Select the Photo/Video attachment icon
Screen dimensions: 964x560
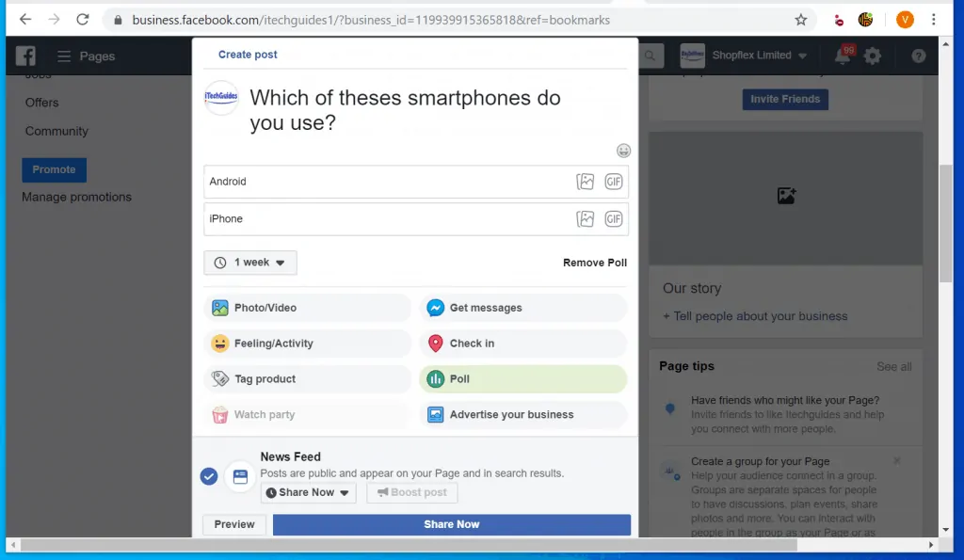click(x=220, y=308)
